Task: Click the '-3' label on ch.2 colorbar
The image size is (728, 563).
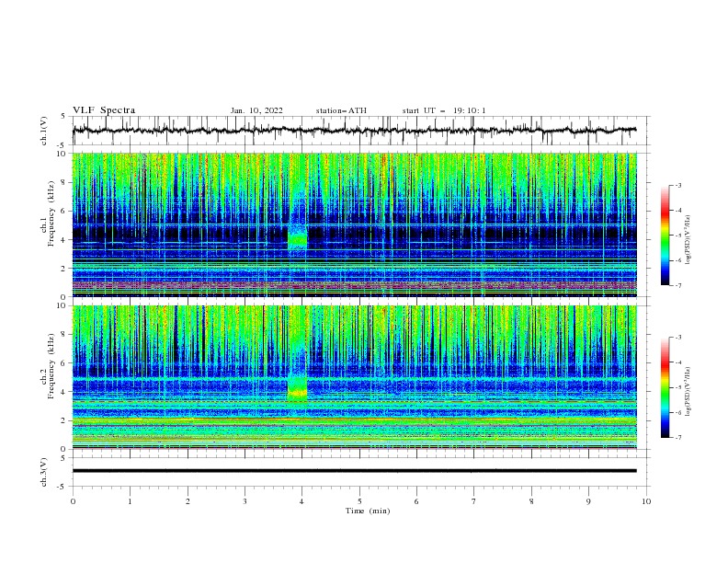Action: tap(678, 338)
